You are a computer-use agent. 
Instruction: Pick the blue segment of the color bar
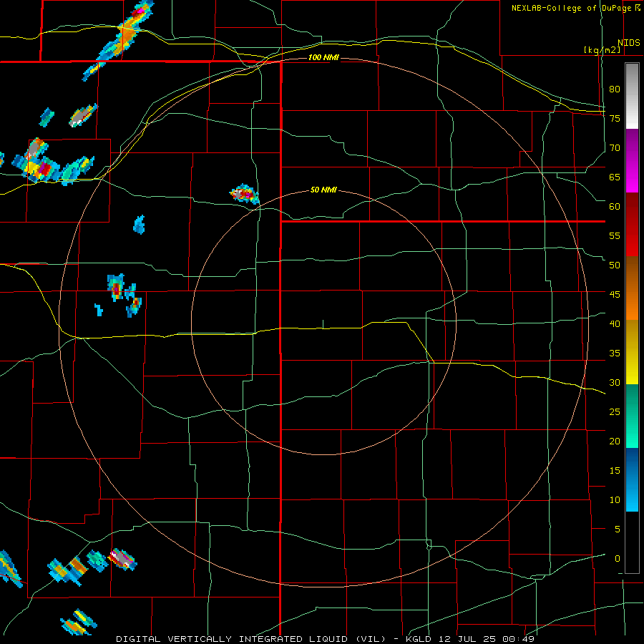pos(632,479)
